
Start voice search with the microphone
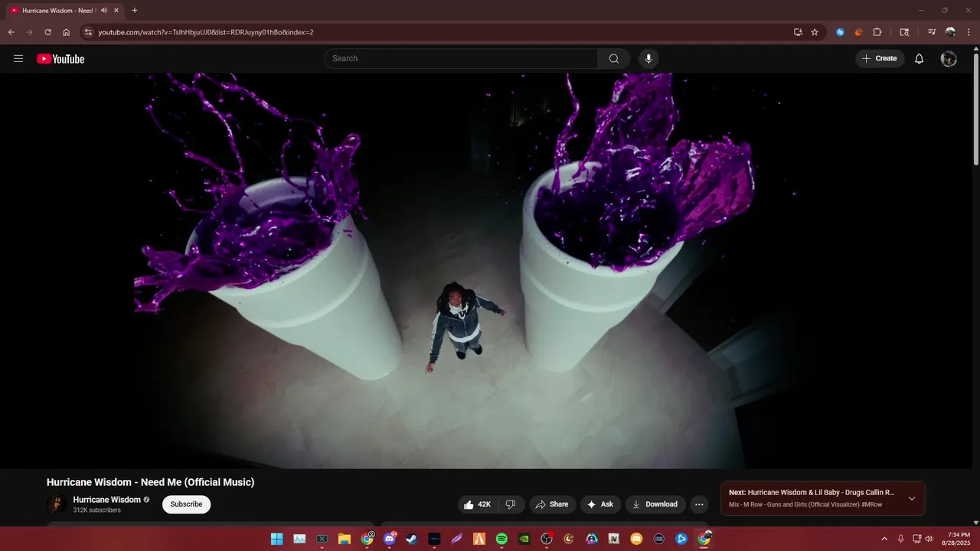click(648, 59)
